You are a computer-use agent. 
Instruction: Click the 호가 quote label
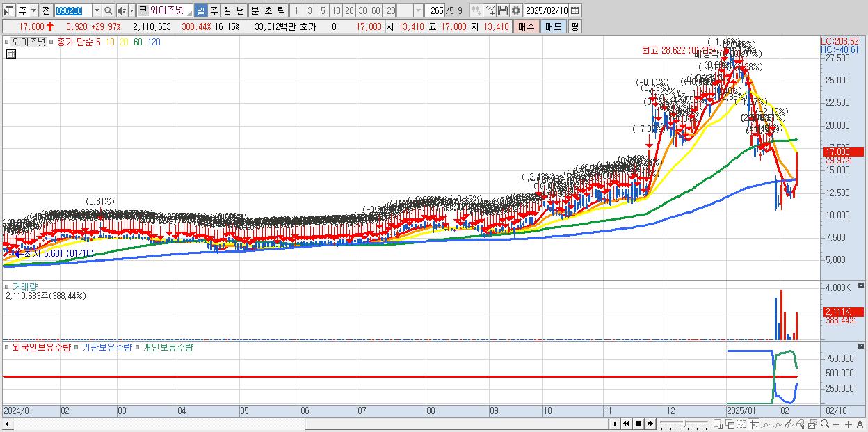(308, 26)
